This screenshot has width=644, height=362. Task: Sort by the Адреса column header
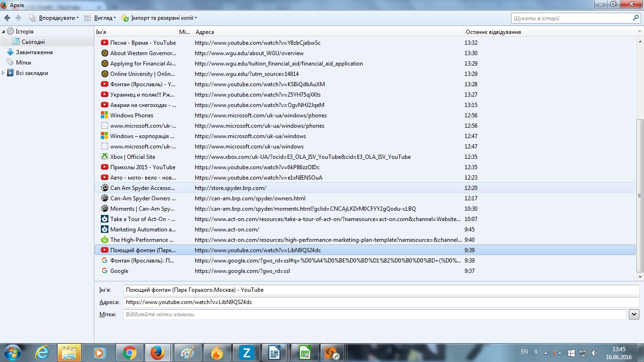pyautogui.click(x=329, y=32)
